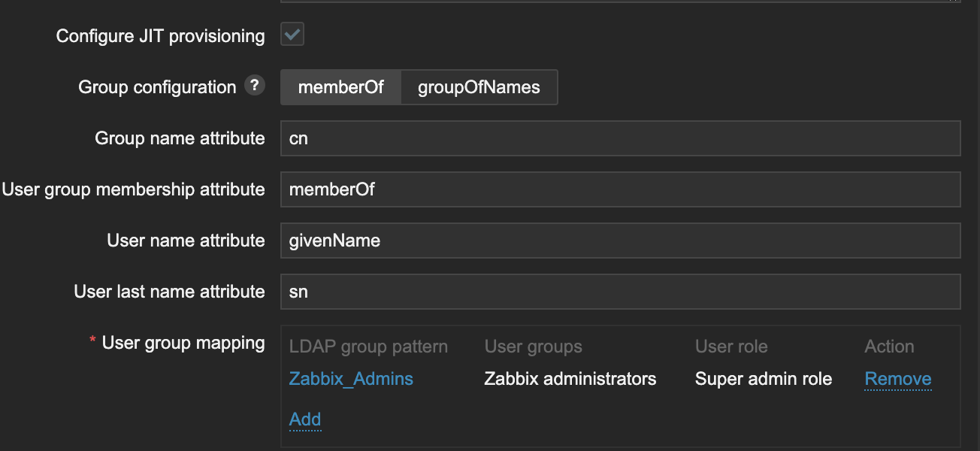Click the Group configuration label text
Viewport: 980px width, 451px height.
(157, 87)
